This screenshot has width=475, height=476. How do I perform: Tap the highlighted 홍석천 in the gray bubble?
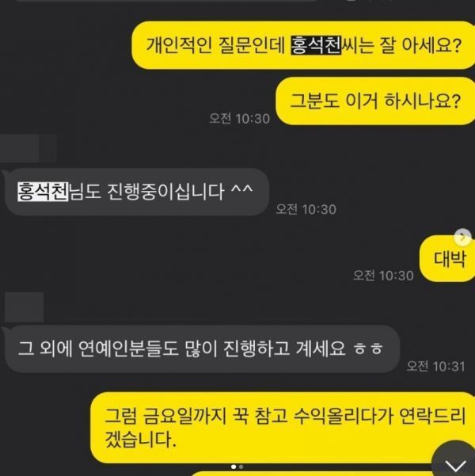(x=43, y=192)
